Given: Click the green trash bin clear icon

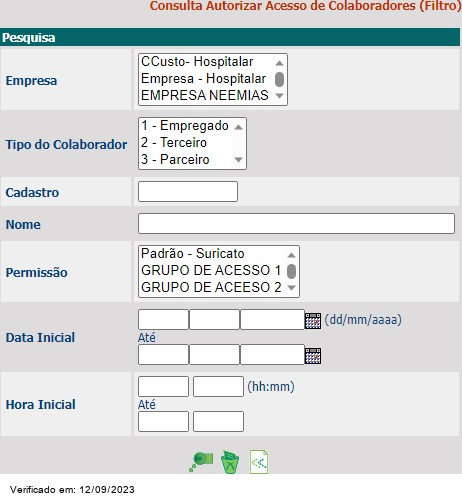Looking at the screenshot, I should [x=230, y=462].
